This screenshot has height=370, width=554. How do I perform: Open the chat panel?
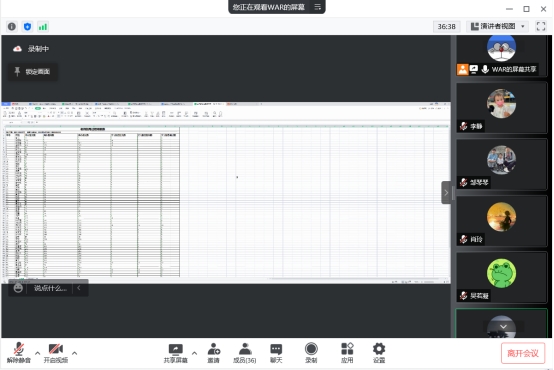pos(276,353)
